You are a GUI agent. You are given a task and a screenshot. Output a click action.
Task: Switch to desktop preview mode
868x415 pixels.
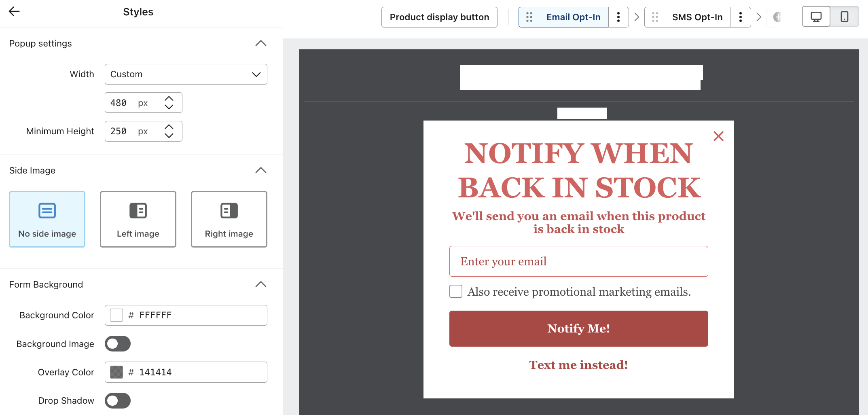point(815,17)
